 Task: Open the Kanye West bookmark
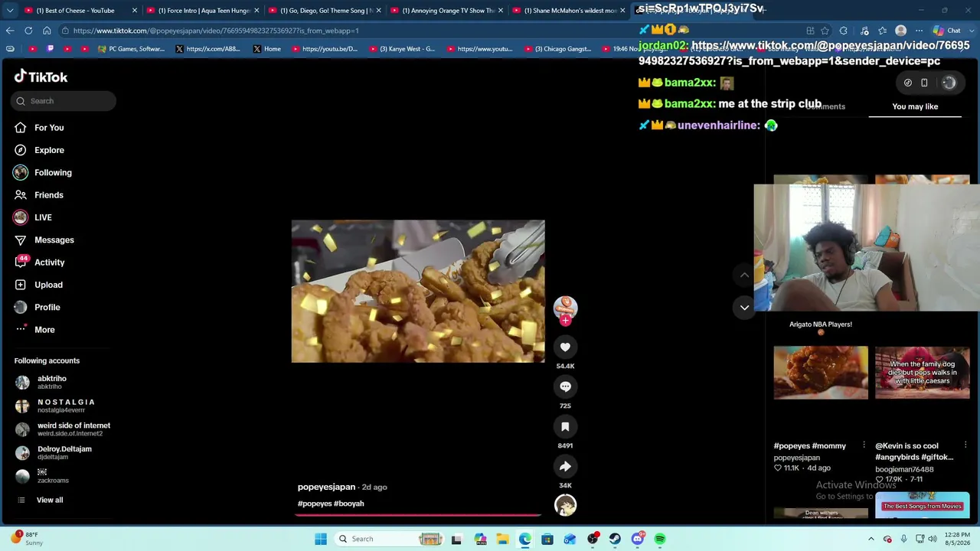pyautogui.click(x=402, y=49)
